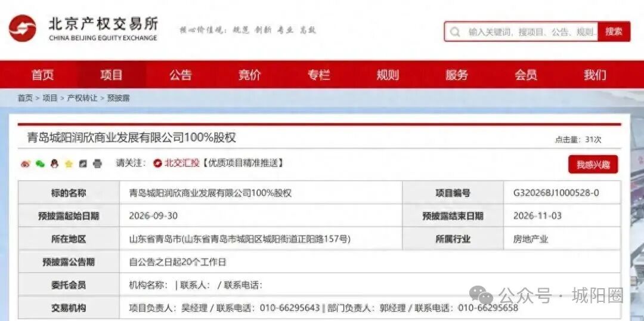This screenshot has height=321, width=644.
Task: Click the 交易机构 label cell
Action: tap(69, 308)
